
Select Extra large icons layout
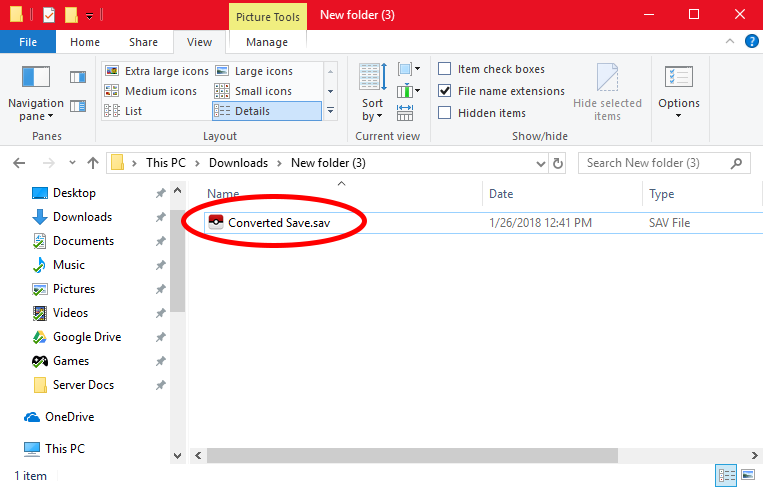coord(158,71)
